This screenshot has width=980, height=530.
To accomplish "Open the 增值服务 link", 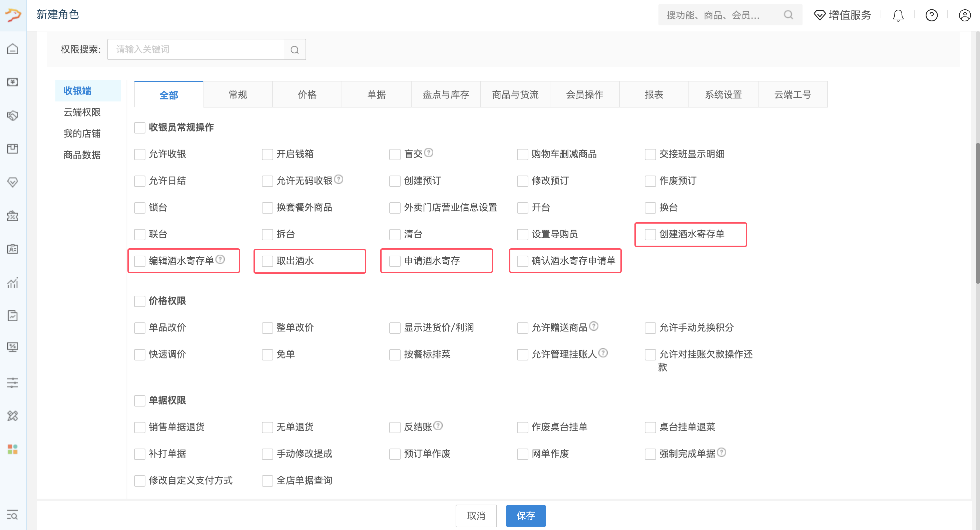I will tap(843, 15).
